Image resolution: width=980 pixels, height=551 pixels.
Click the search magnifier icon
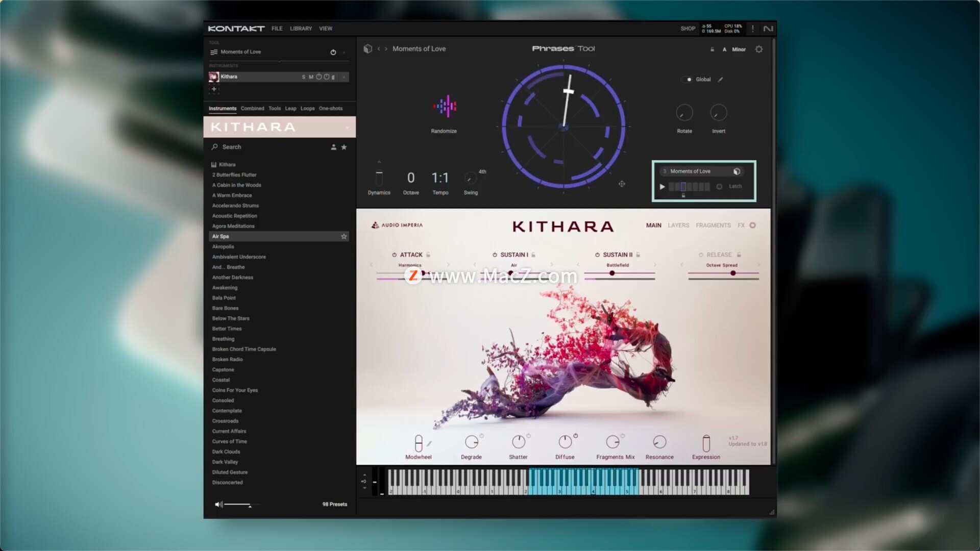[x=214, y=147]
